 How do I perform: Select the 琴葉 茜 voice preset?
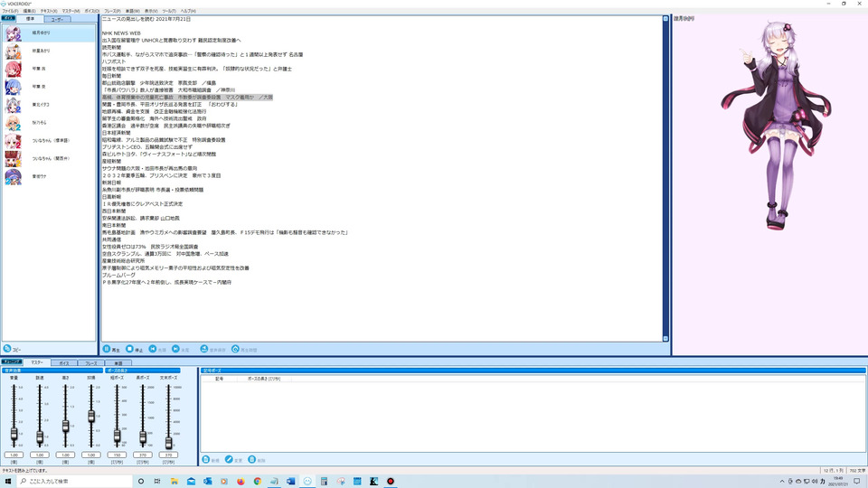click(49, 70)
